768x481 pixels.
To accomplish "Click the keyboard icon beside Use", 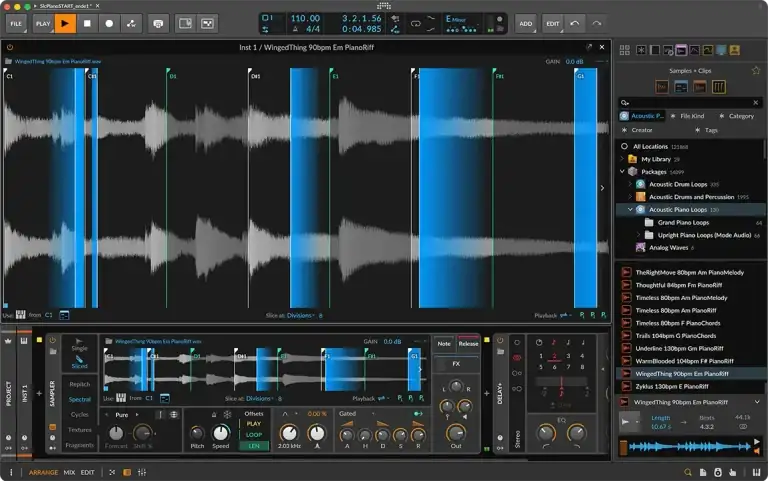I will tap(21, 315).
